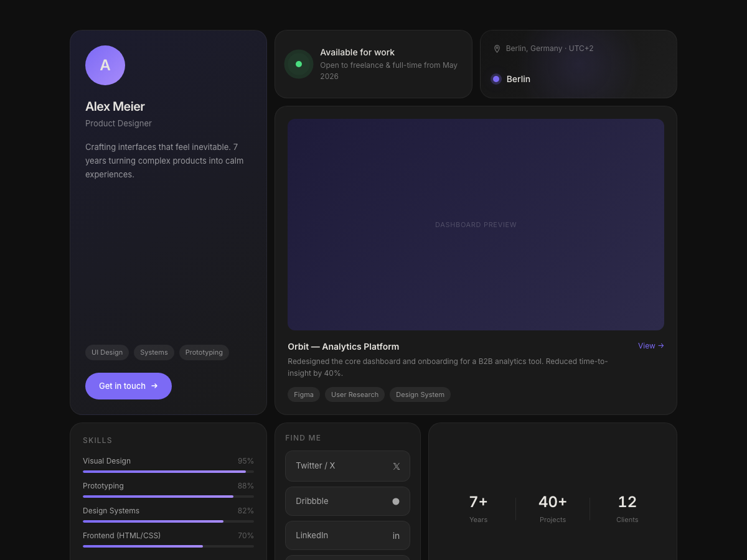
Task: Open the View link for Orbit project
Action: tap(651, 346)
